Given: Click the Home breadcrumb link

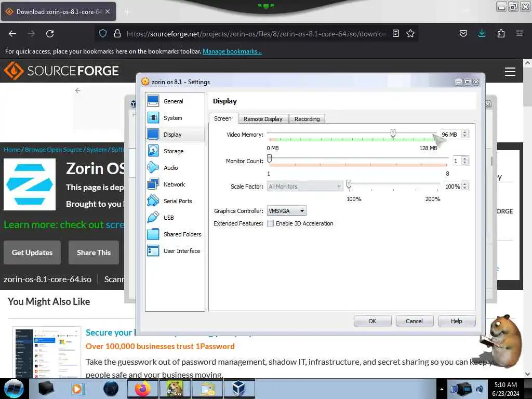Looking at the screenshot, I should click(12, 150).
